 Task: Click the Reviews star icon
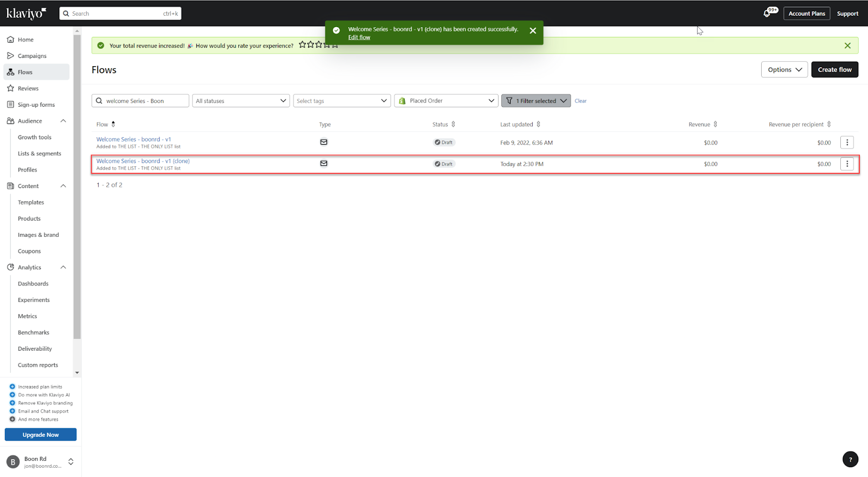tap(10, 88)
